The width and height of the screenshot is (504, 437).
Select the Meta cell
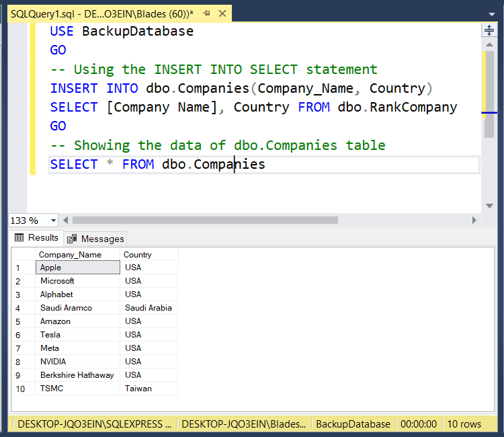(77, 348)
